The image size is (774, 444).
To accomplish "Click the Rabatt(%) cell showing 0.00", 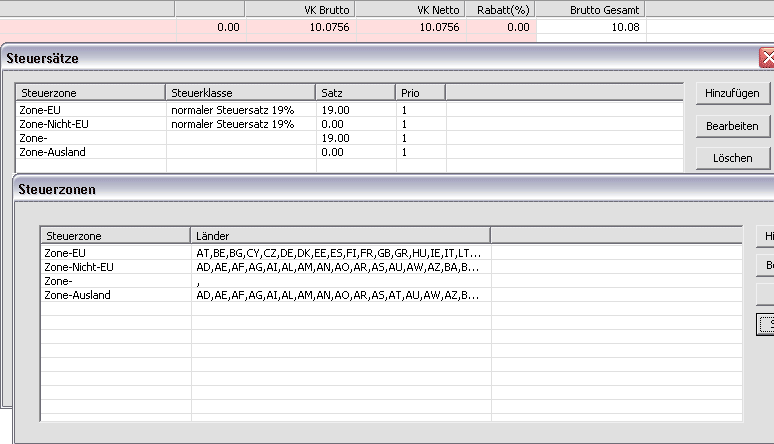I will (x=500, y=28).
